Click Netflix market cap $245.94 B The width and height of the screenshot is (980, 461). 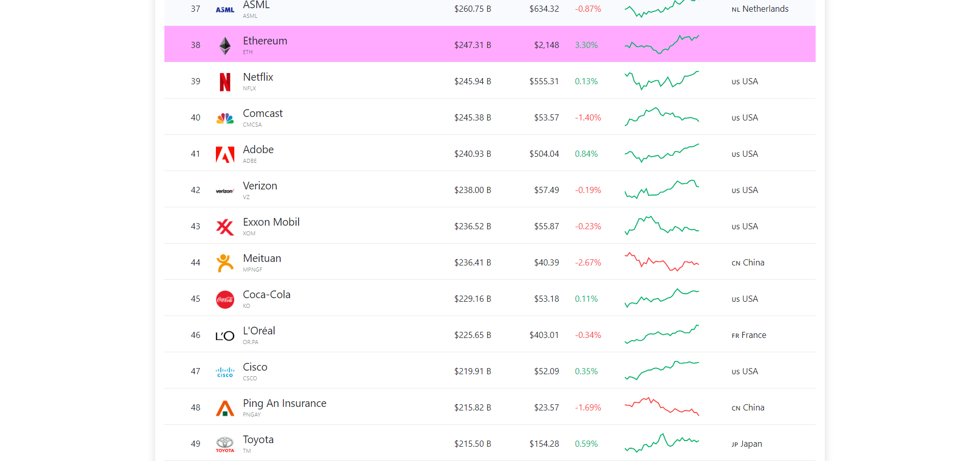coord(473,81)
